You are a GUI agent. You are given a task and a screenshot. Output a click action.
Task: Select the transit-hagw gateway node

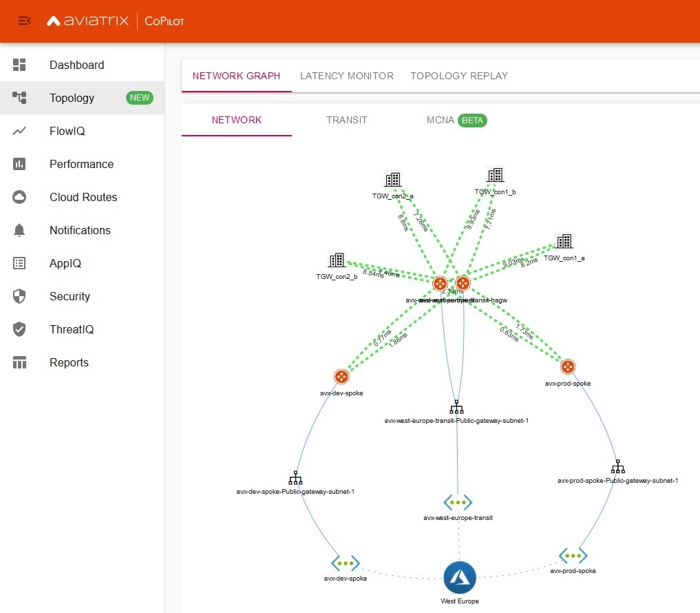coord(463,283)
